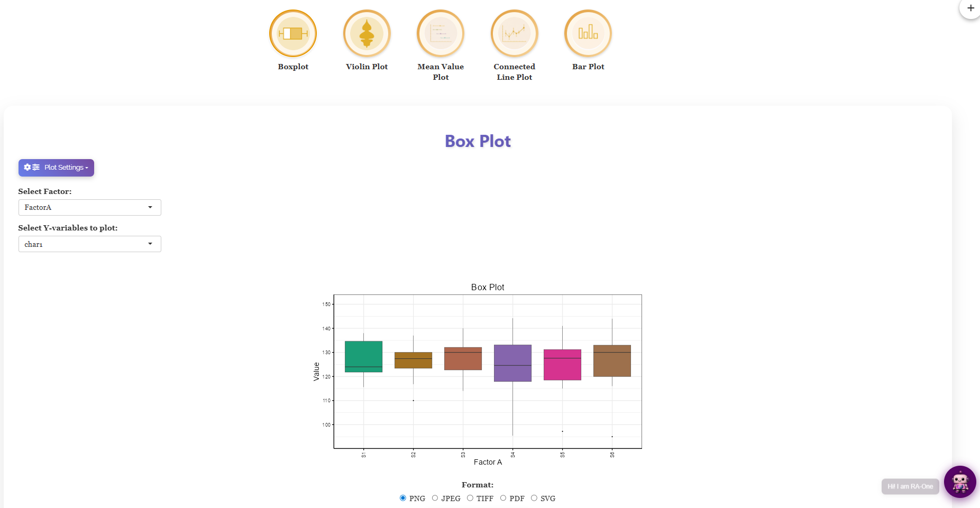The image size is (980, 508).
Task: Switch to Connected Line Plot icon
Action: [515, 33]
